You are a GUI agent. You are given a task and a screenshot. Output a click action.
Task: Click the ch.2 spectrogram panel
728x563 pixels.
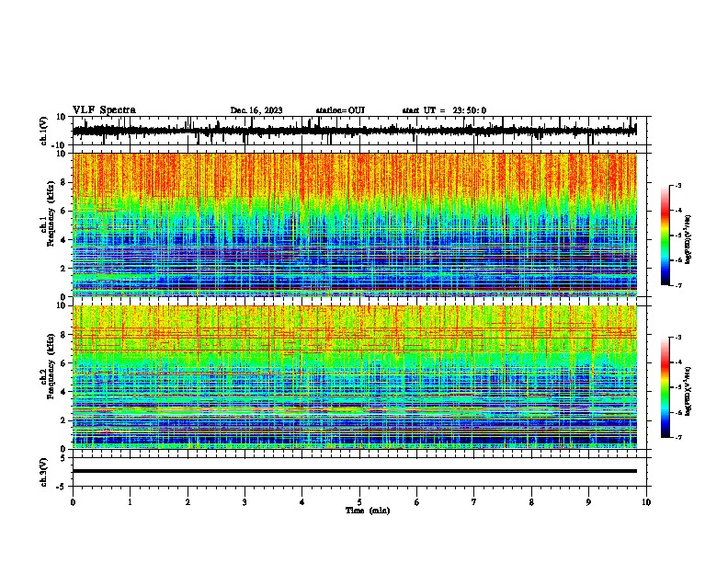355,377
